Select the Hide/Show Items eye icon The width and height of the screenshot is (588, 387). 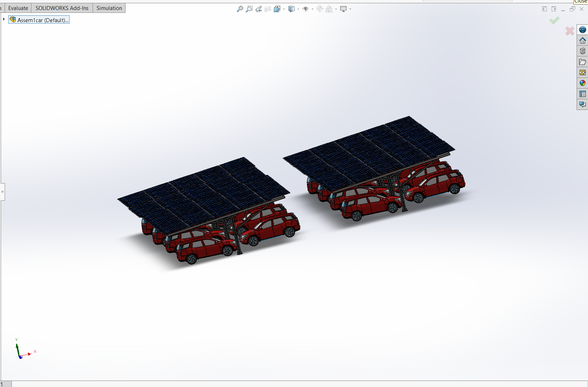pyautogui.click(x=306, y=9)
